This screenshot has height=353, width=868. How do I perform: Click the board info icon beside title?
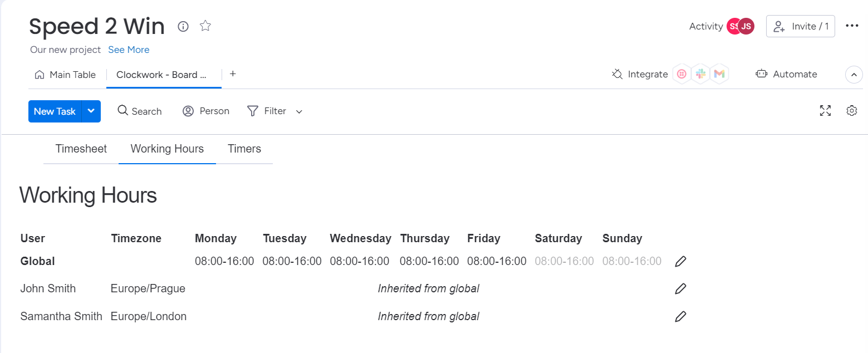coord(183,26)
